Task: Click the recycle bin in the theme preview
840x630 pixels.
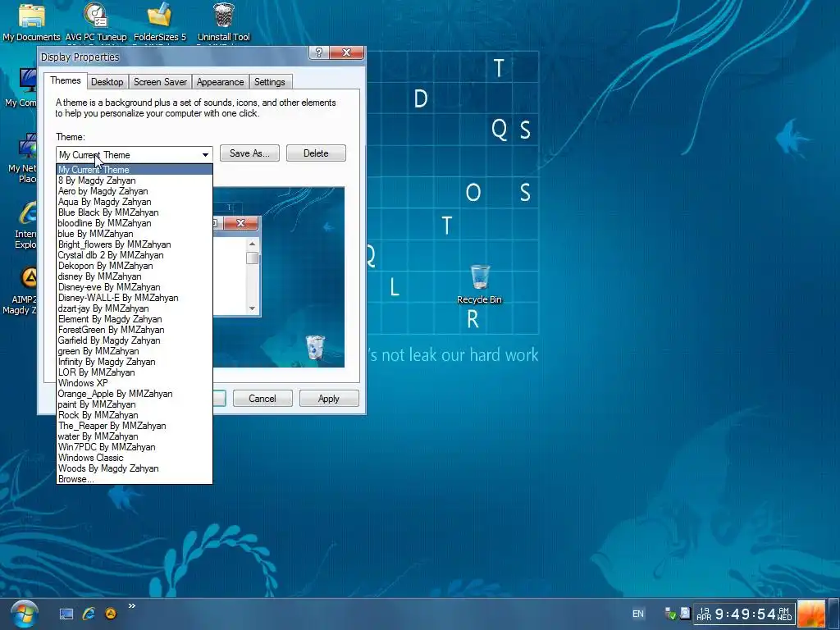Action: coord(315,347)
